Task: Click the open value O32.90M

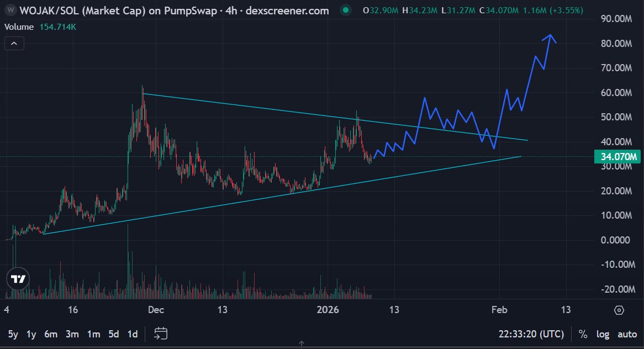Action: [x=381, y=10]
